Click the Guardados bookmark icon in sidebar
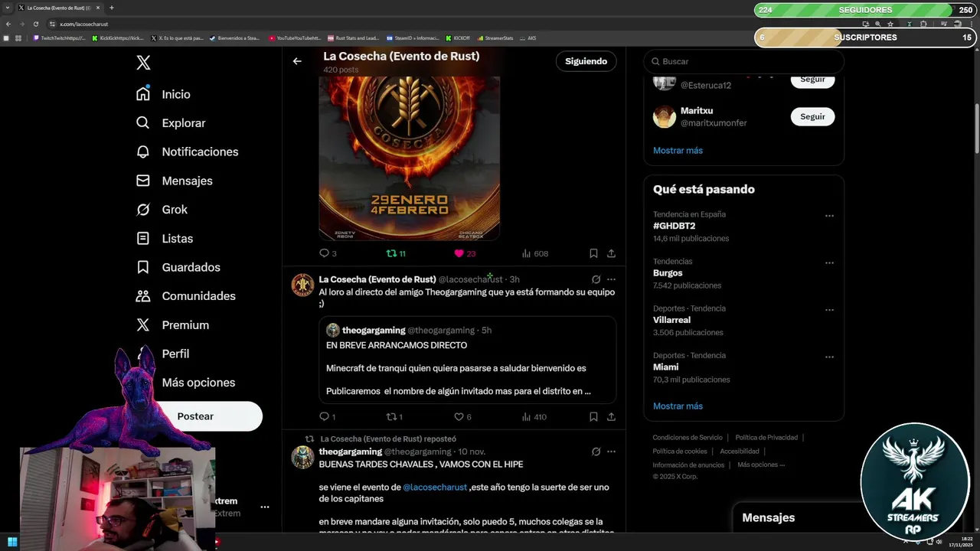 pyautogui.click(x=143, y=267)
